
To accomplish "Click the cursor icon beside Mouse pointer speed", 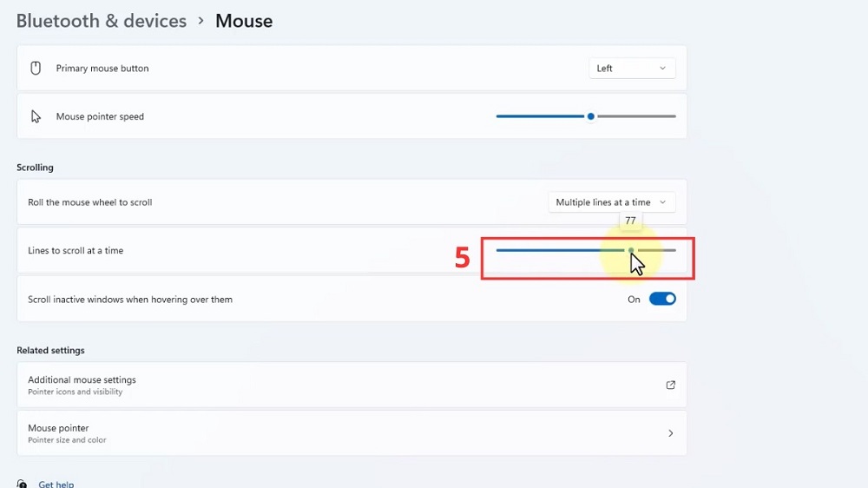I will (36, 116).
